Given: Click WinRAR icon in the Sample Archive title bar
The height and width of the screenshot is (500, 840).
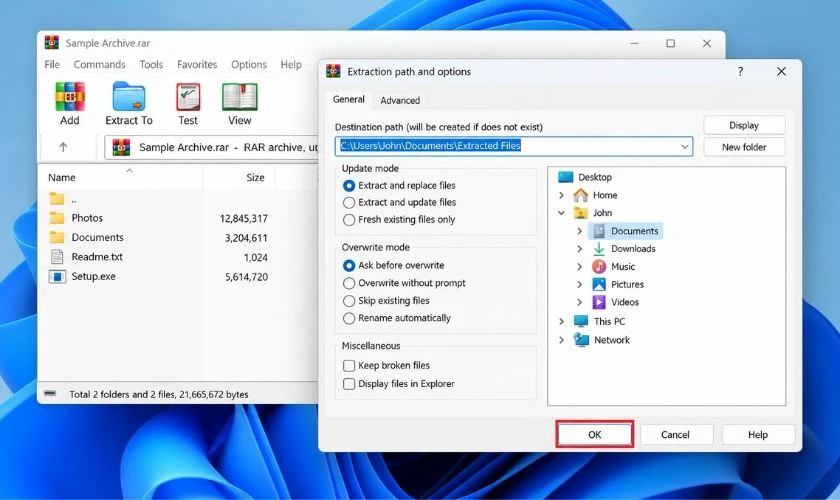Looking at the screenshot, I should [x=51, y=42].
